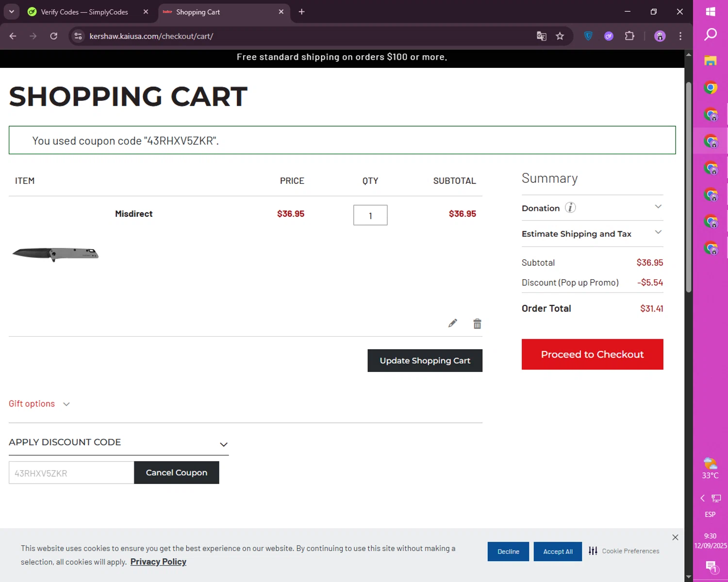Open File Explorer from taskbar

(711, 61)
